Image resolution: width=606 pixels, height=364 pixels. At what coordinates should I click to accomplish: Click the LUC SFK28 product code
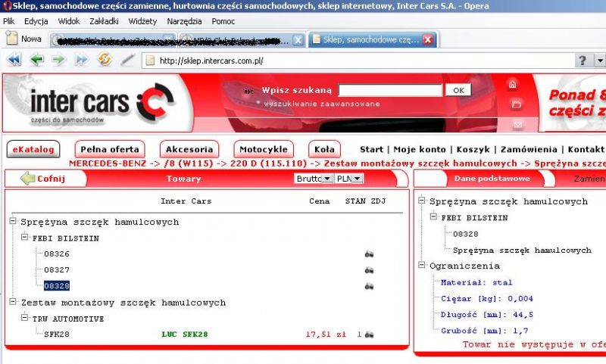click(185, 334)
